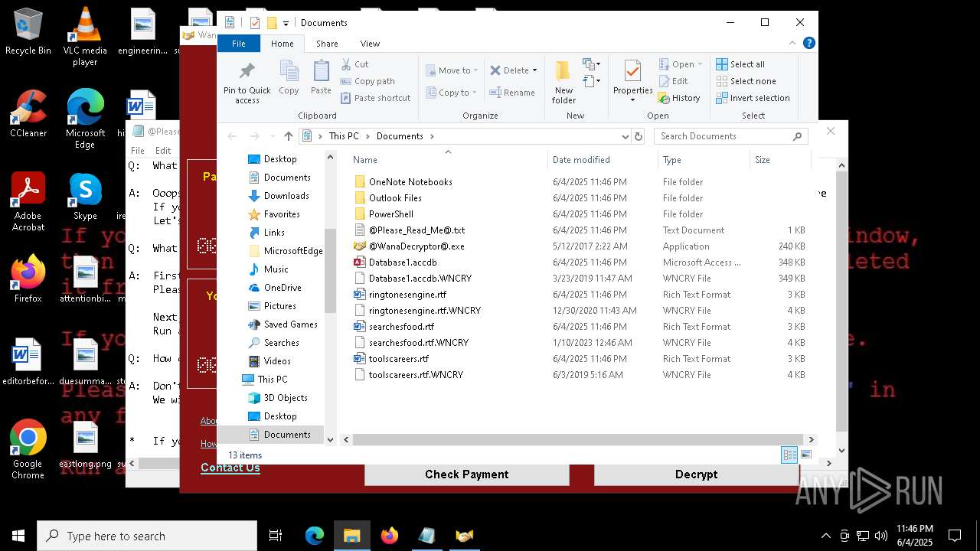
Task: Click Select none in ribbon
Action: pyautogui.click(x=746, y=81)
